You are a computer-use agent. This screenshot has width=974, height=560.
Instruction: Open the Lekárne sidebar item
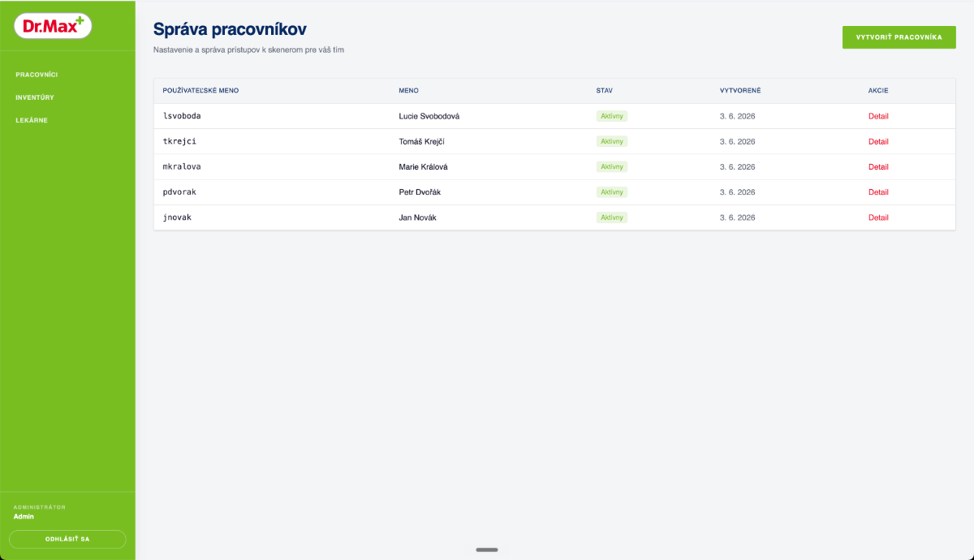[32, 120]
